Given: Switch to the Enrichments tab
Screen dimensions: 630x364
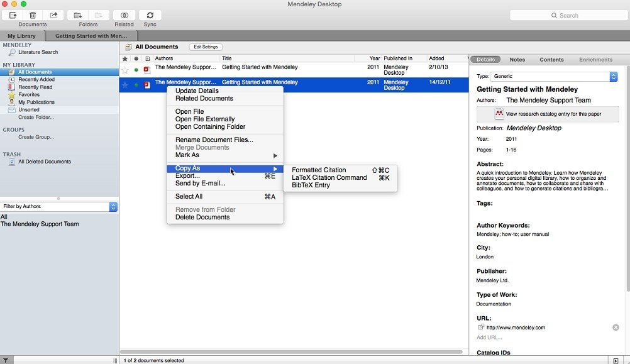Looking at the screenshot, I should [x=595, y=60].
